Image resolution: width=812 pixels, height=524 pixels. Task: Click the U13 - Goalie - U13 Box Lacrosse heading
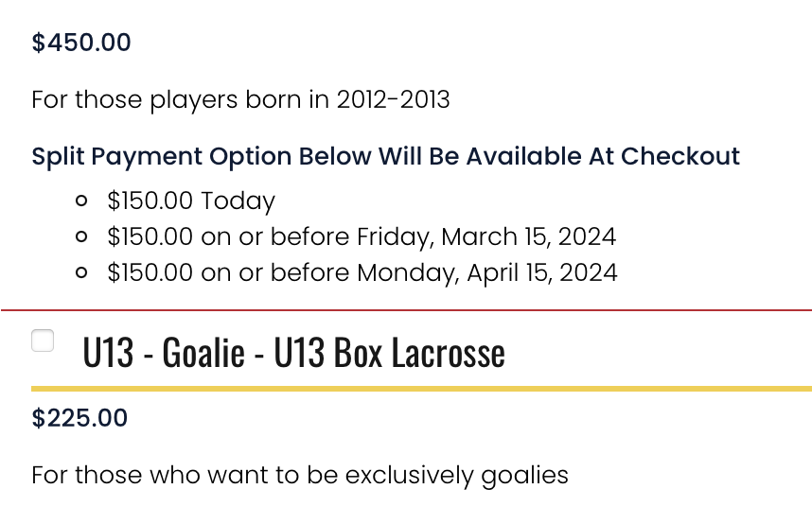pos(293,352)
